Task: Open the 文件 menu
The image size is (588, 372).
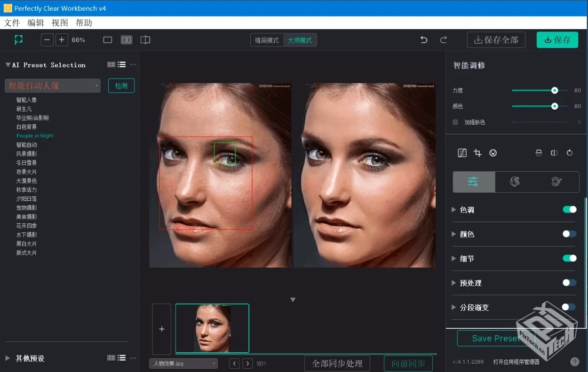Action: [x=12, y=23]
